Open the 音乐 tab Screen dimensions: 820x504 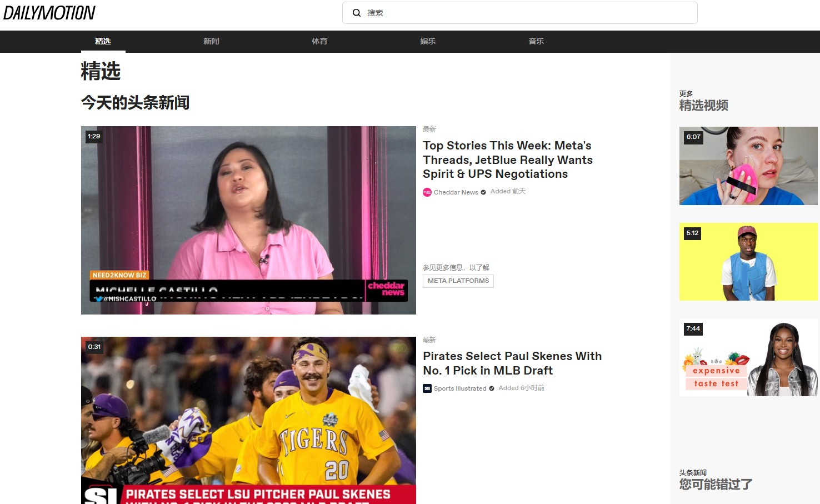point(536,41)
